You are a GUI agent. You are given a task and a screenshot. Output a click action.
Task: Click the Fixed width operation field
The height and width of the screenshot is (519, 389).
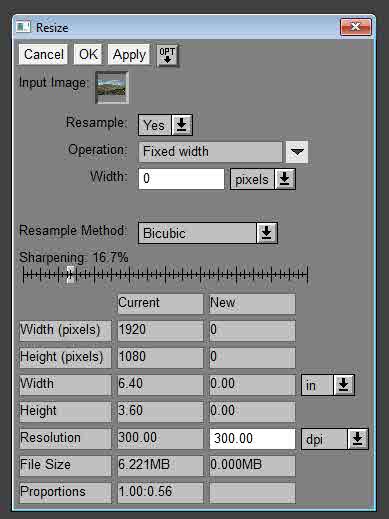[210, 152]
